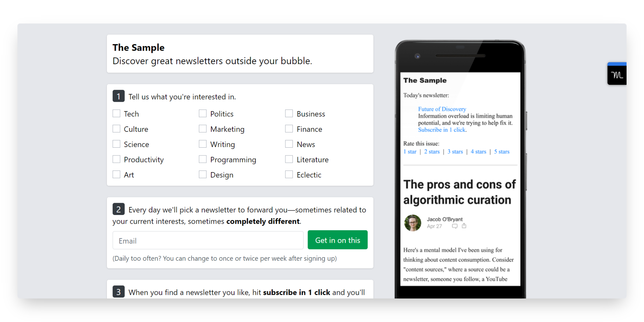644x322 pixels.
Task: Enable the Business interest checkbox
Action: 289,113
